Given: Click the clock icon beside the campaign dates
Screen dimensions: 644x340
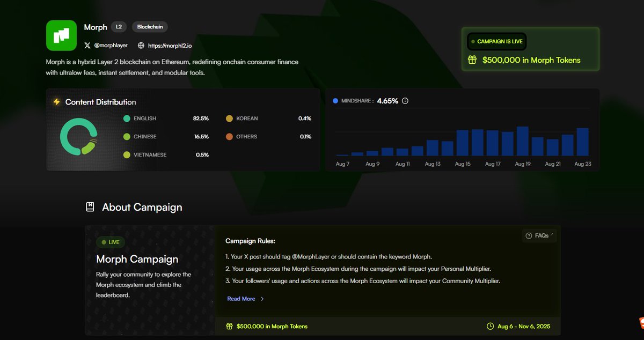Looking at the screenshot, I should point(490,326).
